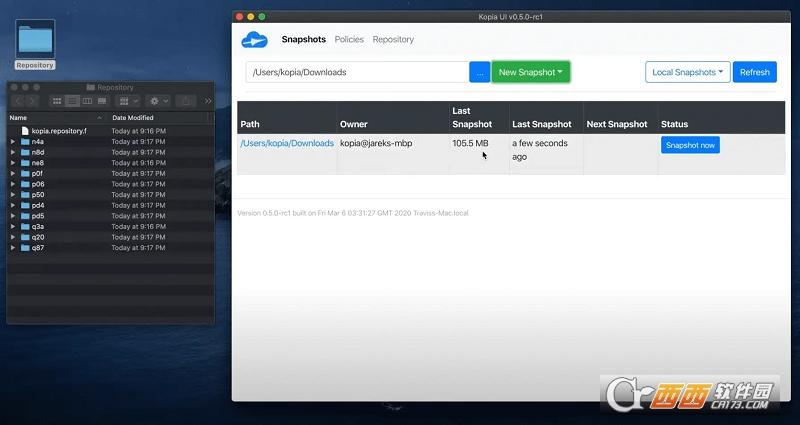Open the New Snapshot dropdown button

[531, 72]
